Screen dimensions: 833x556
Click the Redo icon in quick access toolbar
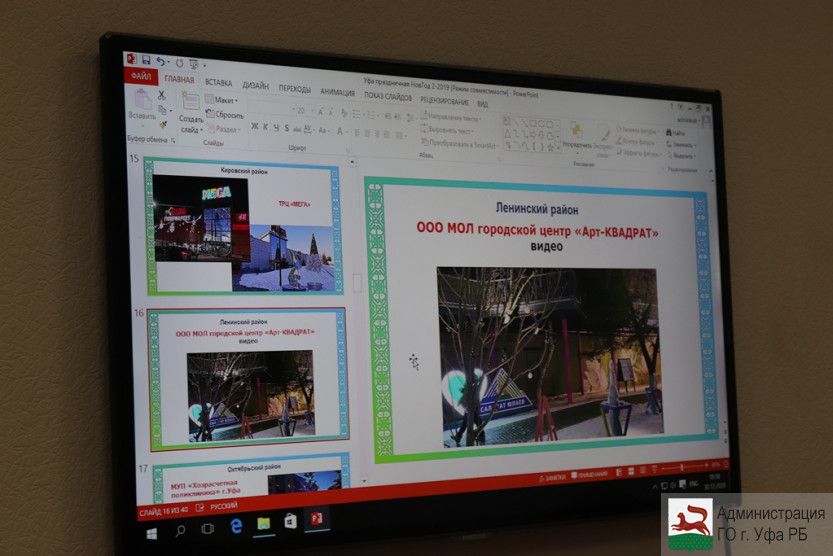180,63
